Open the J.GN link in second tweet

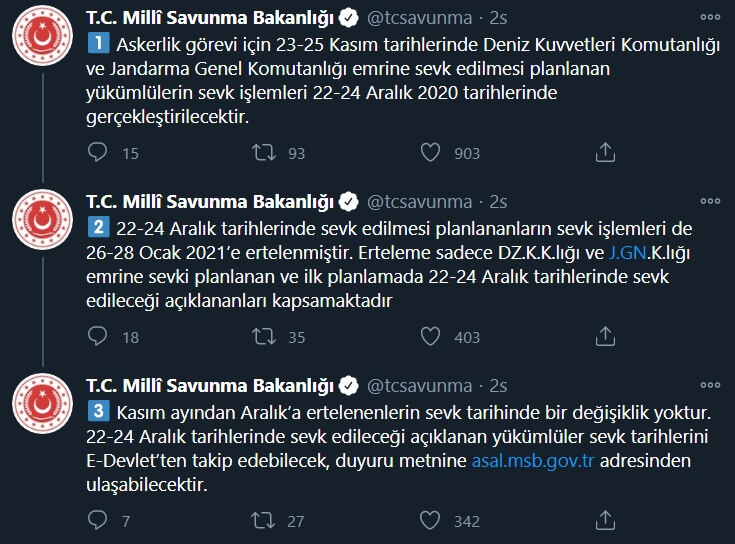630,253
